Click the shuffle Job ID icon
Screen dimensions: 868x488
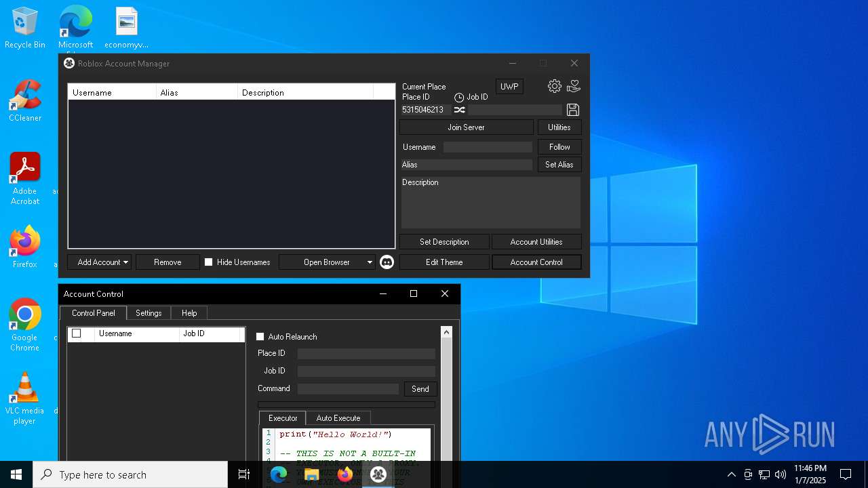click(459, 110)
